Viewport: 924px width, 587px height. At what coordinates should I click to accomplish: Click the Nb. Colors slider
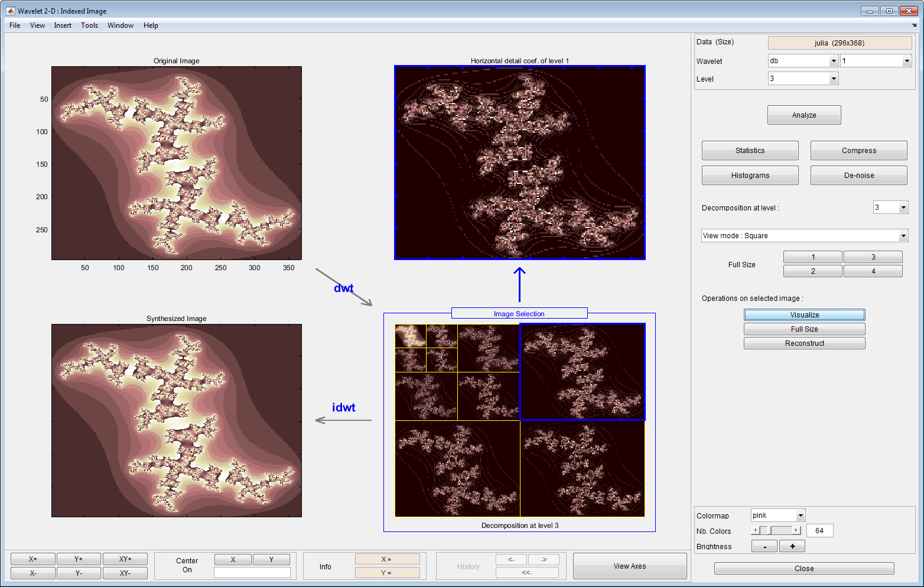click(x=776, y=531)
